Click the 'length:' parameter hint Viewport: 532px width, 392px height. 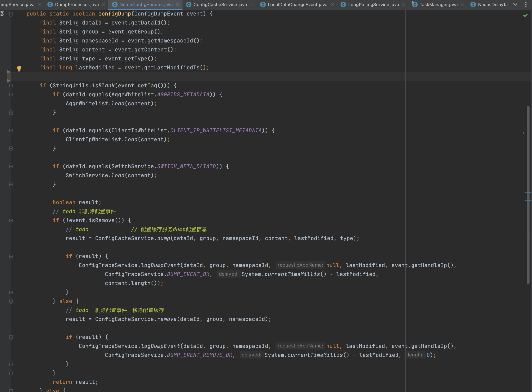point(415,355)
